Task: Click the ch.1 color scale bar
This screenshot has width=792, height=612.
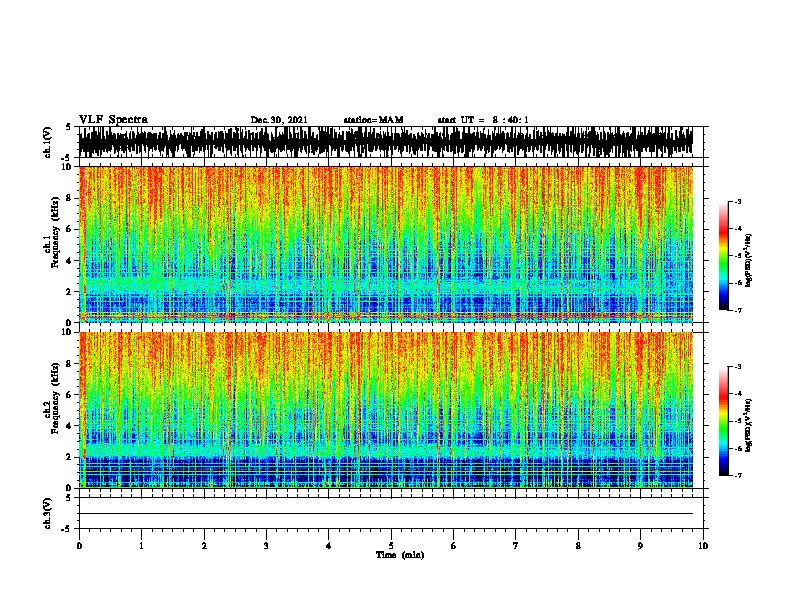Action: tap(724, 256)
